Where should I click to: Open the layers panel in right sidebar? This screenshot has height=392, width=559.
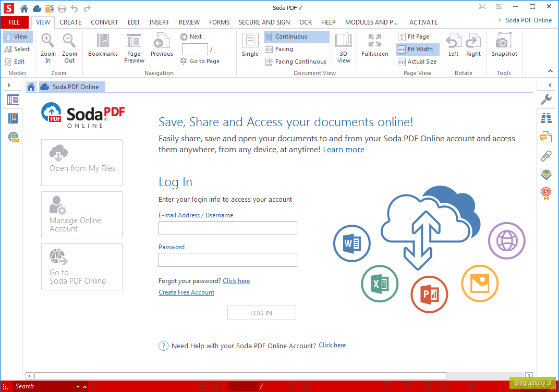coord(546,175)
